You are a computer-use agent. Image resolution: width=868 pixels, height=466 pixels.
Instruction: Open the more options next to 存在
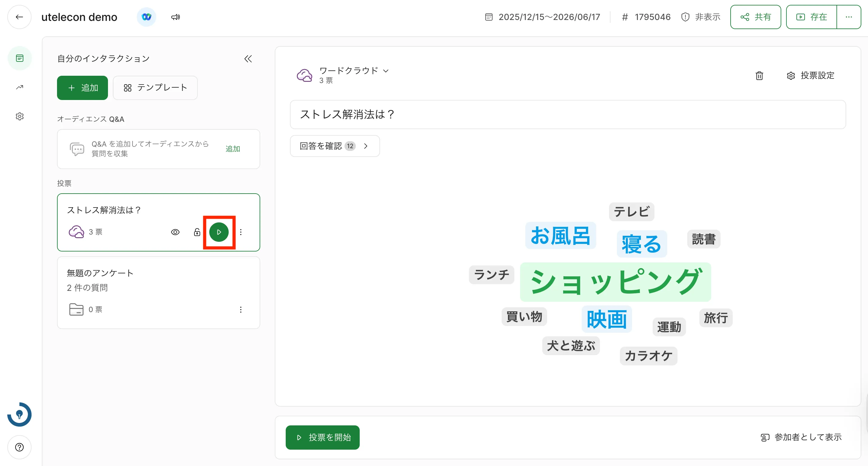coord(849,17)
